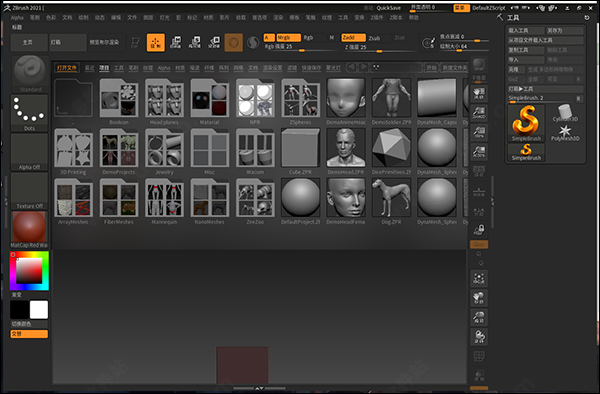Open the MatCap Red Wax material picker

[x=30, y=230]
